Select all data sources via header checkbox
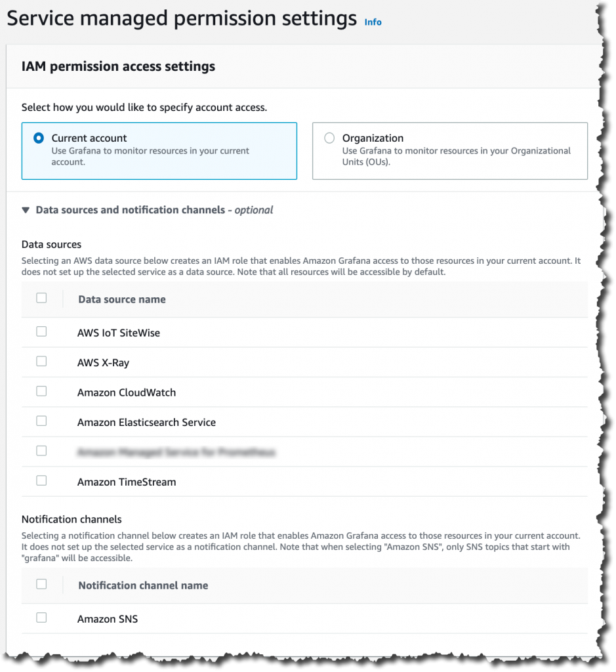 tap(41, 298)
